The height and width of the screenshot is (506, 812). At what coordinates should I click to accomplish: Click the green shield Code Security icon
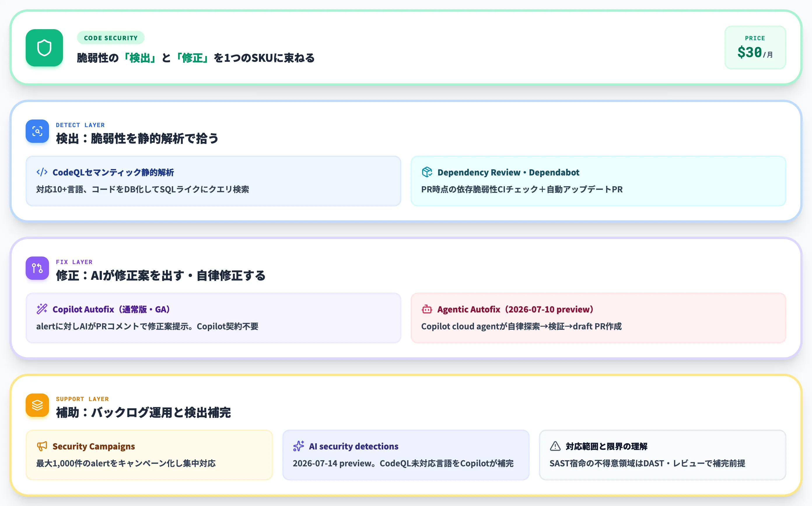[x=44, y=48]
